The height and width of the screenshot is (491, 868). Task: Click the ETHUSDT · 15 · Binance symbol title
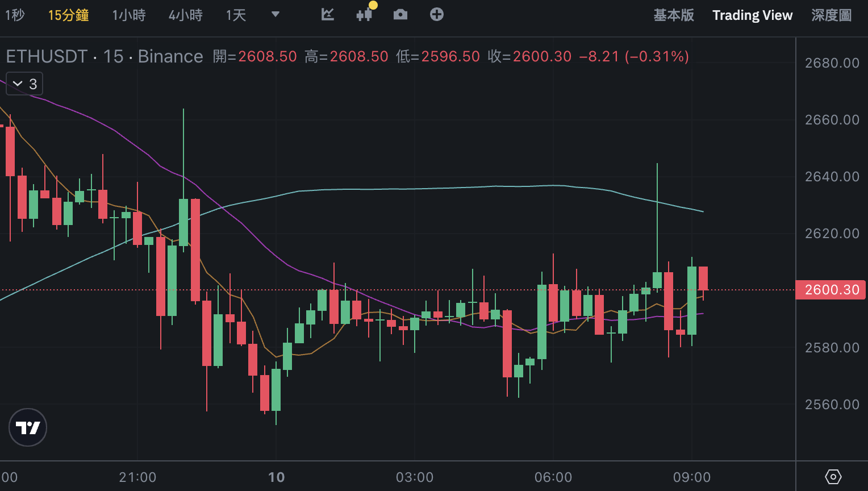point(105,56)
